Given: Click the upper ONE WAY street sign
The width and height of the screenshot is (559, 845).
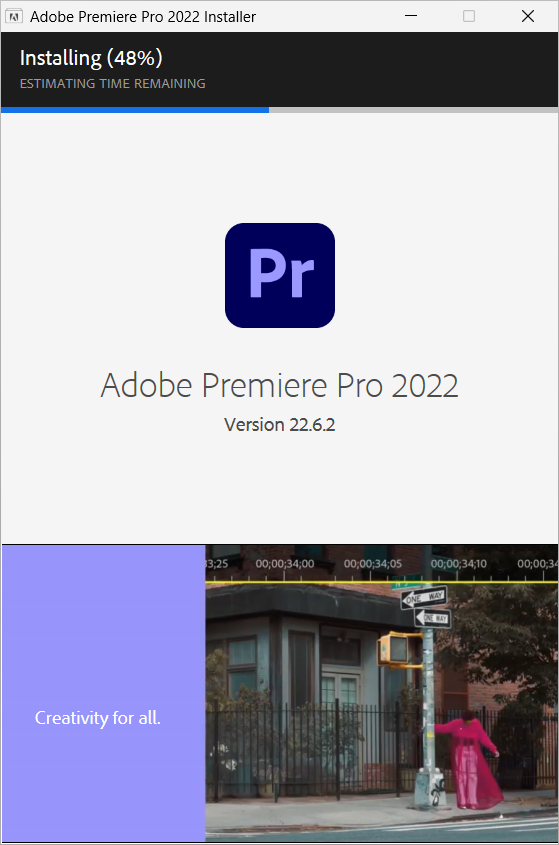Looking at the screenshot, I should tap(424, 597).
